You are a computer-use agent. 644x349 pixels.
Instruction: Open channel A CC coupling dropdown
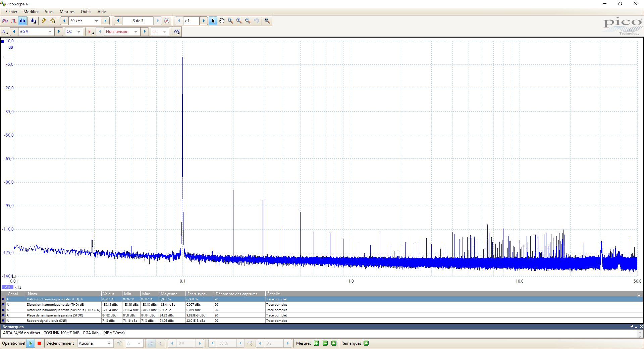(x=74, y=32)
